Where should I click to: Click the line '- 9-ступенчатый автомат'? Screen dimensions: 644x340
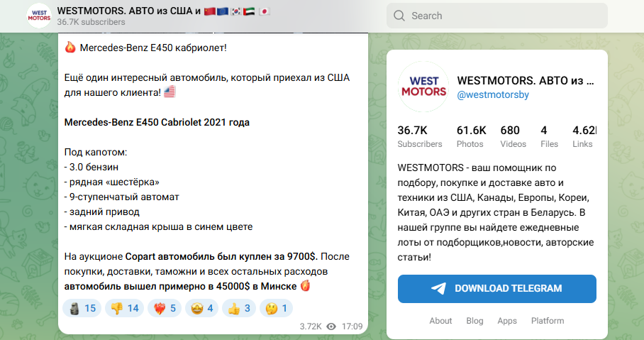click(121, 197)
